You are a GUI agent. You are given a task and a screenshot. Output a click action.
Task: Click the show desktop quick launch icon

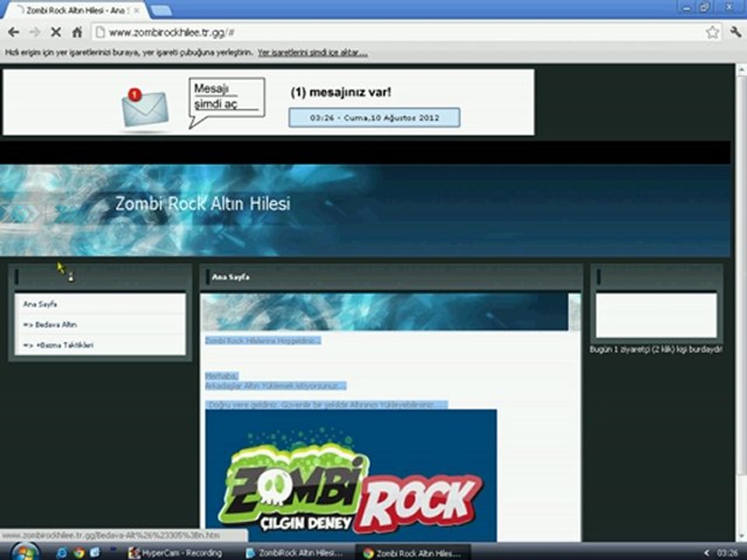pyautogui.click(x=95, y=552)
